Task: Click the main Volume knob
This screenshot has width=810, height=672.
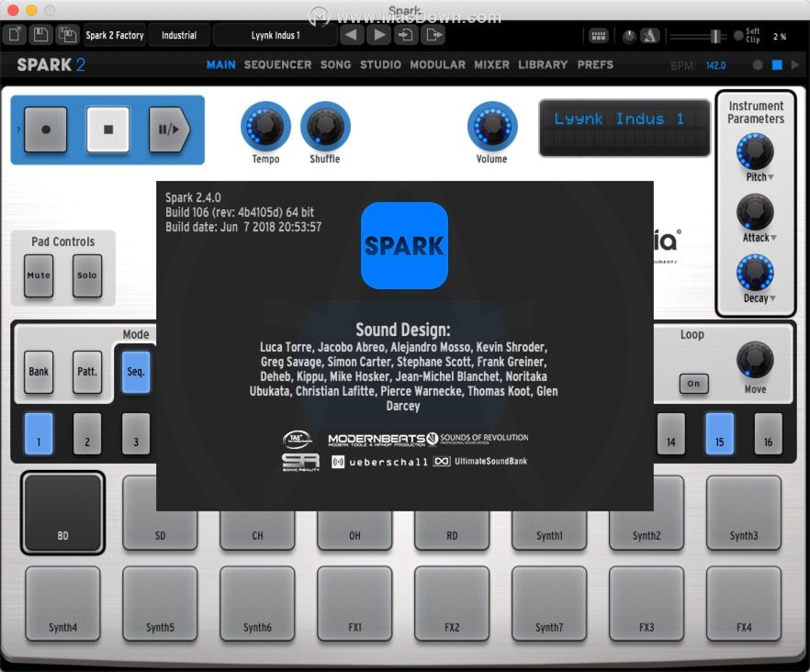Action: tap(492, 126)
